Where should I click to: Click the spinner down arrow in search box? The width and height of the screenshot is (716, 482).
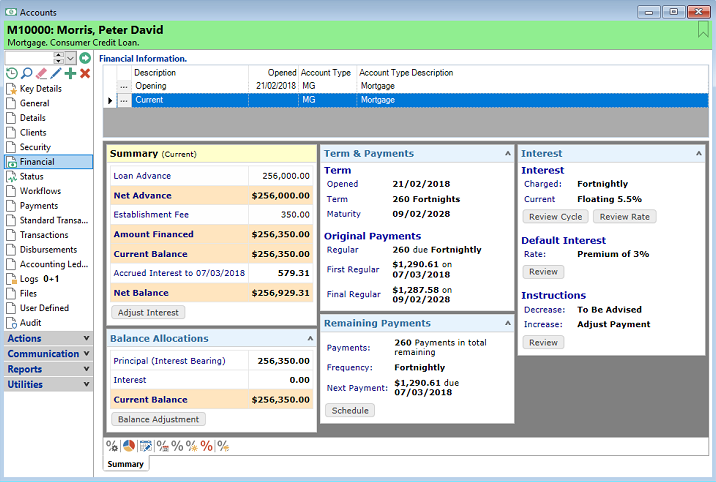pyautogui.click(x=59, y=61)
